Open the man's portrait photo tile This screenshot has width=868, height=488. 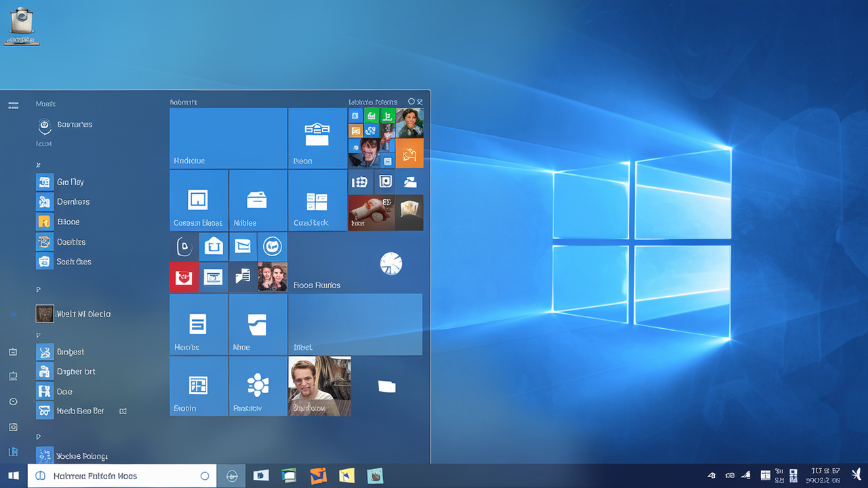click(x=319, y=386)
